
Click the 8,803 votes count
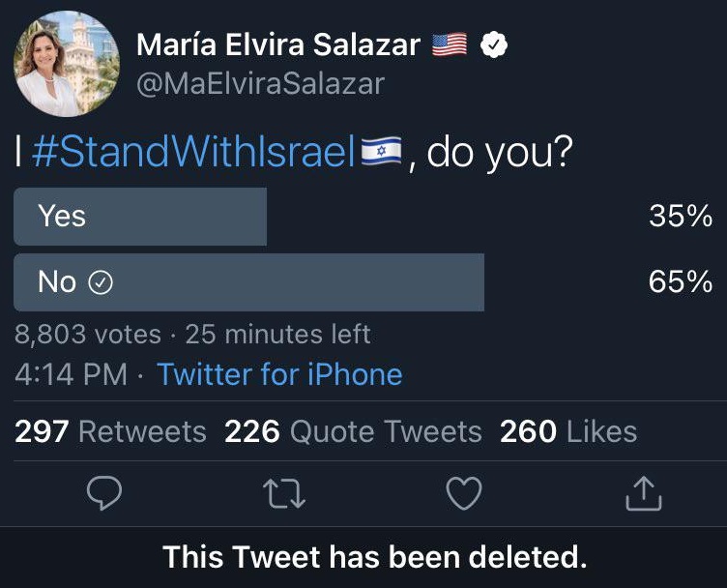click(x=88, y=335)
